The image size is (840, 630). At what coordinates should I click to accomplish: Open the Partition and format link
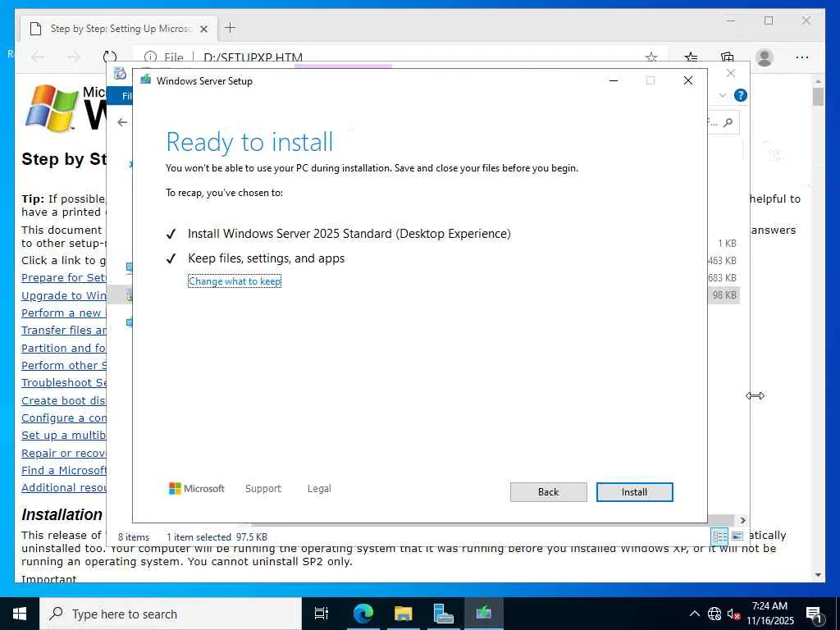pos(64,348)
